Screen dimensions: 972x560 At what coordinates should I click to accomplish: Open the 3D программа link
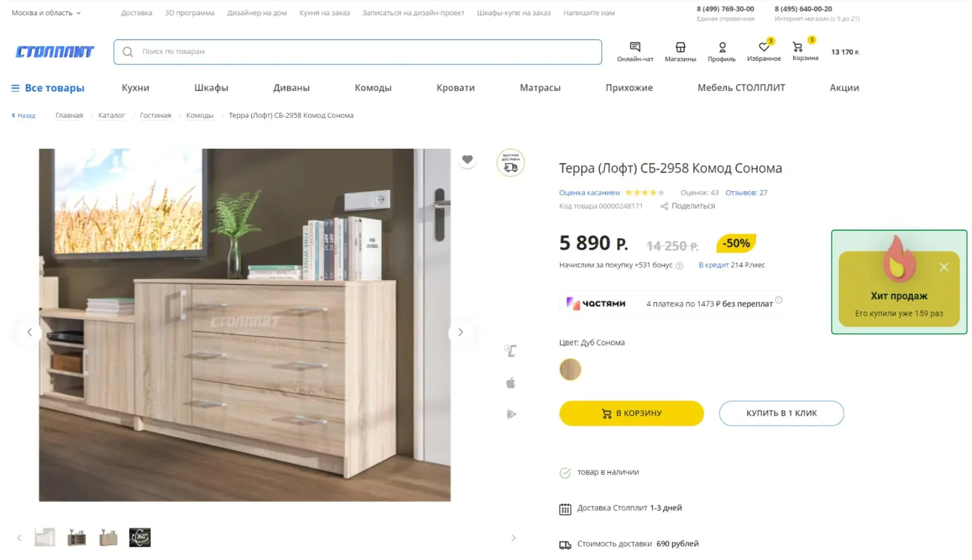click(x=190, y=13)
